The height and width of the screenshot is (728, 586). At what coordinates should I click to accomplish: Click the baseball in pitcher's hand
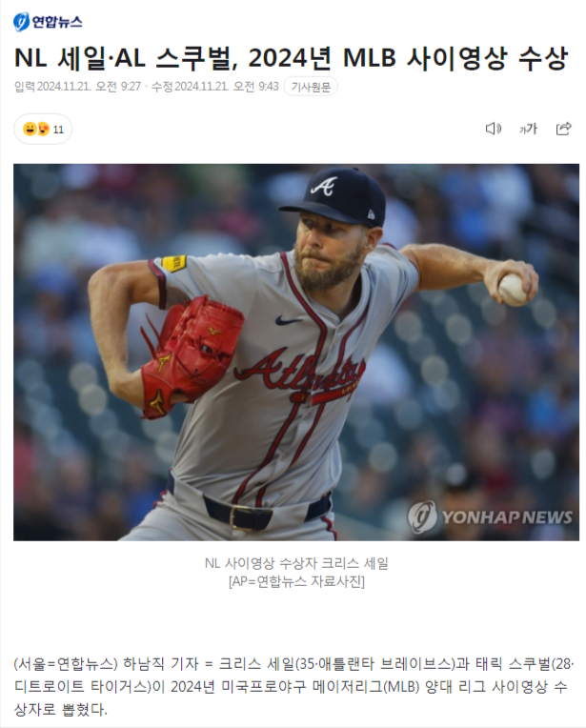(513, 290)
